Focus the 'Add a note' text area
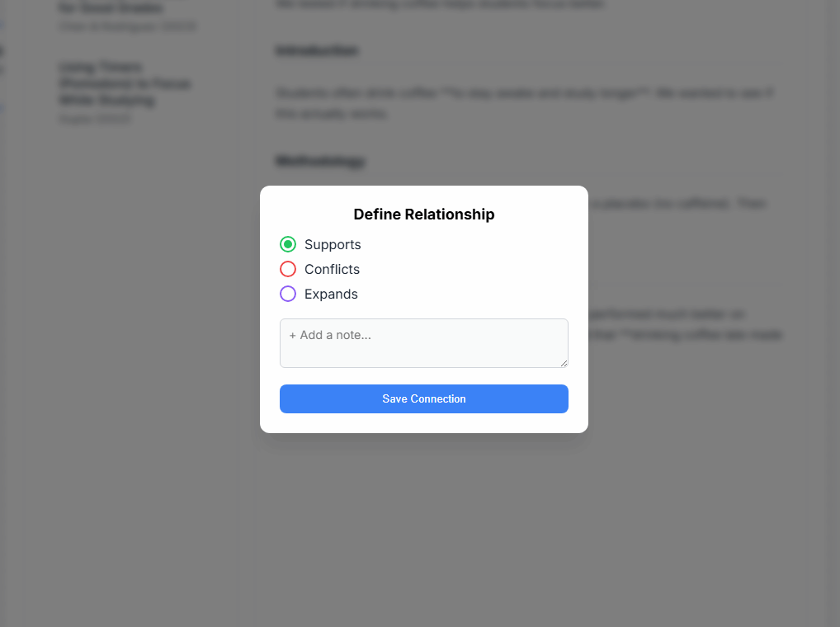The height and width of the screenshot is (627, 840). click(423, 342)
